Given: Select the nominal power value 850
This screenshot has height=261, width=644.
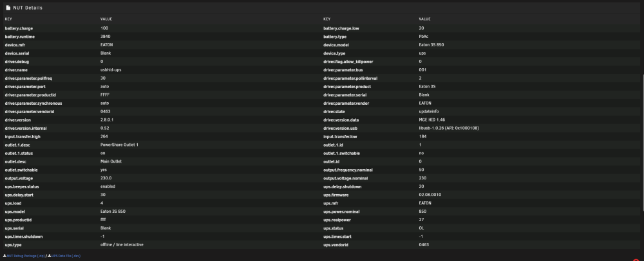Looking at the screenshot, I should click(422, 212).
